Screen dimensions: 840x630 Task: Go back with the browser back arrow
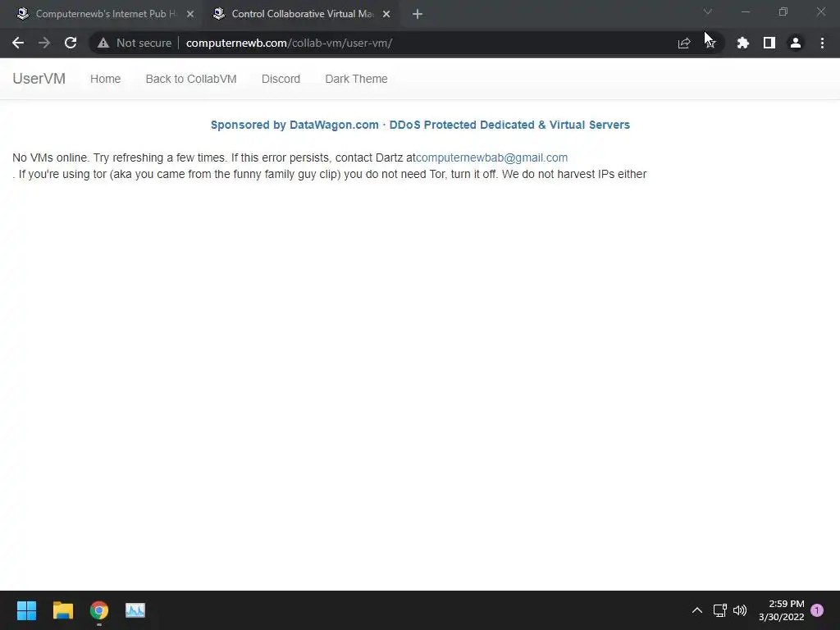[18, 43]
